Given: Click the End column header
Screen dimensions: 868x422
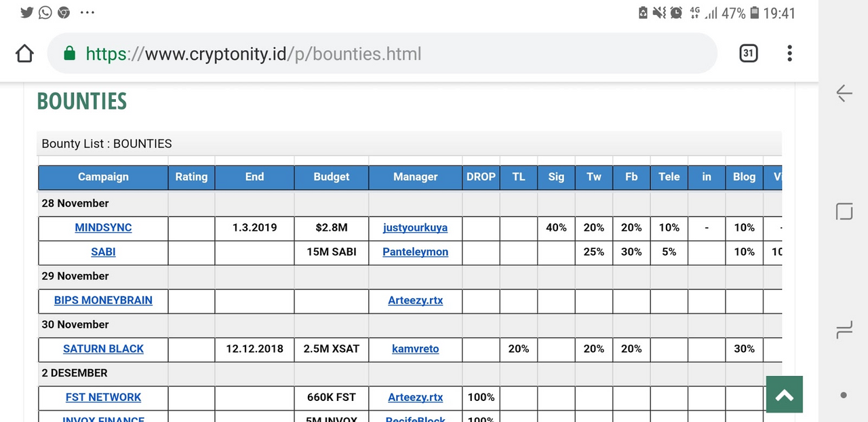Looking at the screenshot, I should pos(254,177).
